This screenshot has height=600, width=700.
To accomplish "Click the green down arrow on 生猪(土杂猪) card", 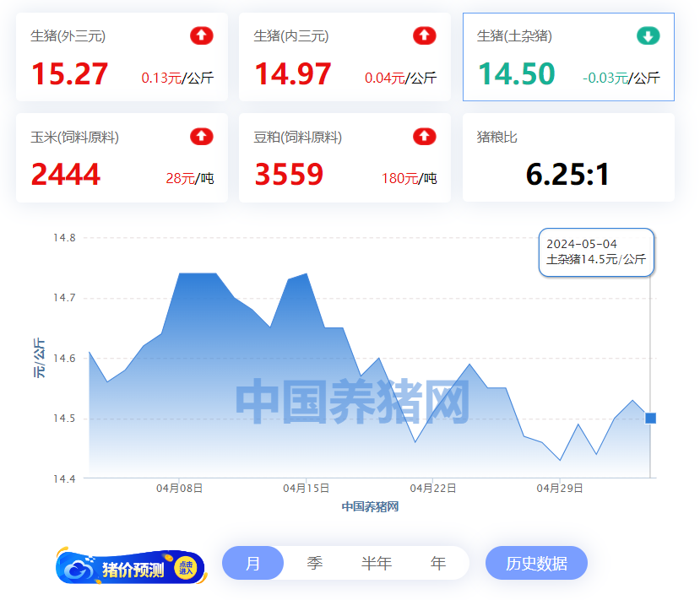I will [x=648, y=35].
